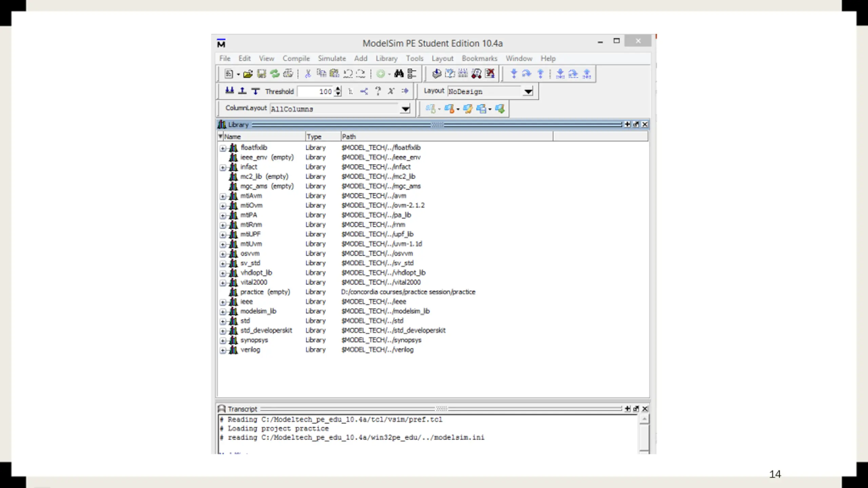Click the Threshold value input field

[x=316, y=91]
